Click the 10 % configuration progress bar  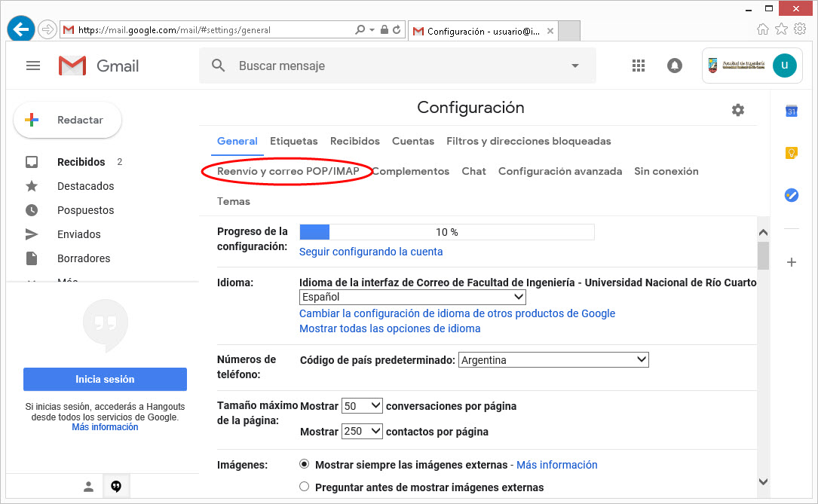click(x=447, y=232)
